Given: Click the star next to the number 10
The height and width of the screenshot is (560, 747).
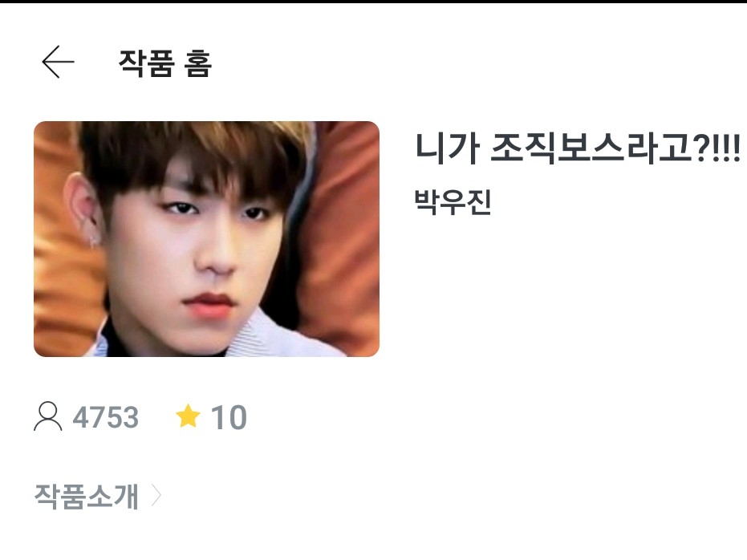Looking at the screenshot, I should coord(188,416).
